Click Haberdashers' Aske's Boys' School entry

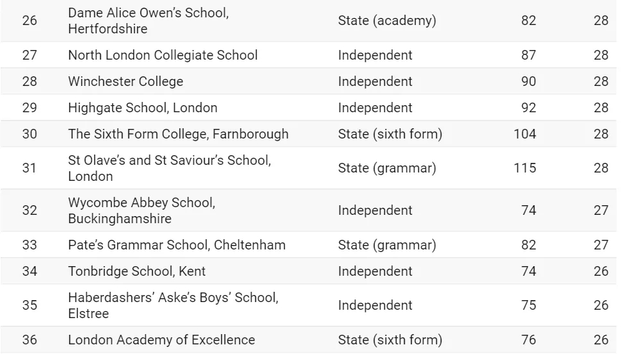tap(173, 305)
